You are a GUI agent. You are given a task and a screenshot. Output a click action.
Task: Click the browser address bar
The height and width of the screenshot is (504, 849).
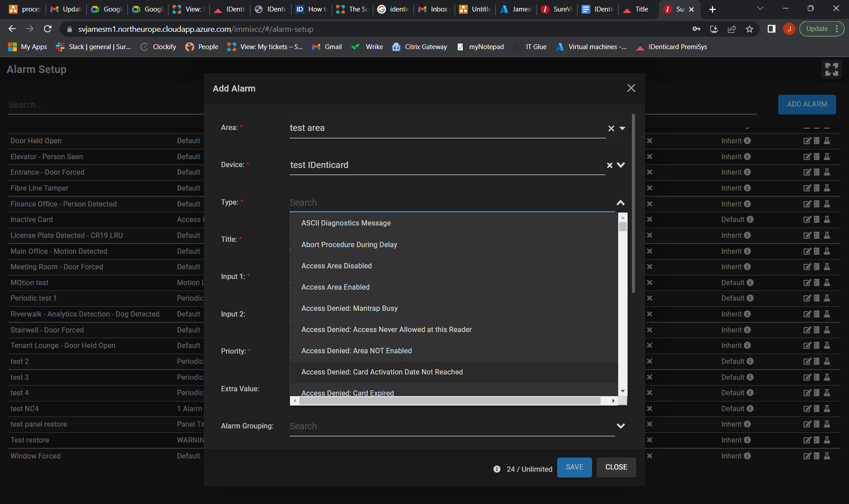[380, 29]
